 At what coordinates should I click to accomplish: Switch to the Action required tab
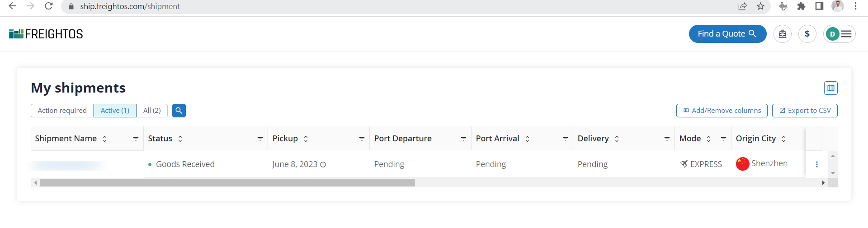tap(62, 111)
